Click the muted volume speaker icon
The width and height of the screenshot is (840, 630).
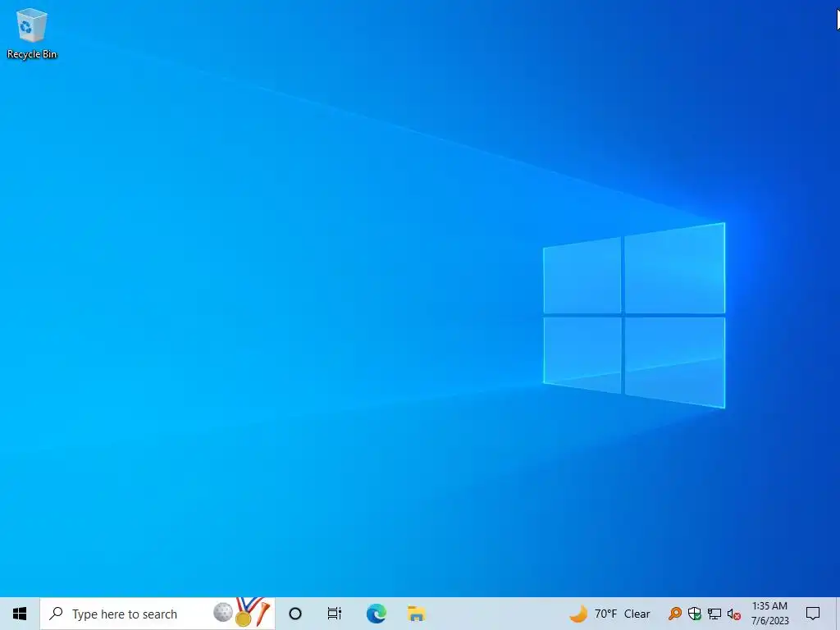point(734,614)
